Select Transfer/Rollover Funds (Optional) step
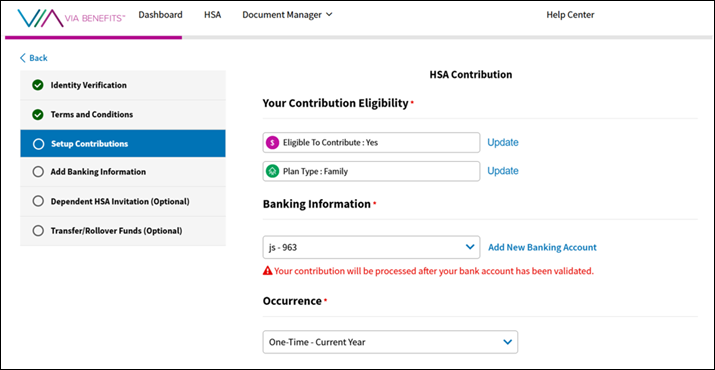This screenshot has height=370, width=715. pyautogui.click(x=123, y=231)
